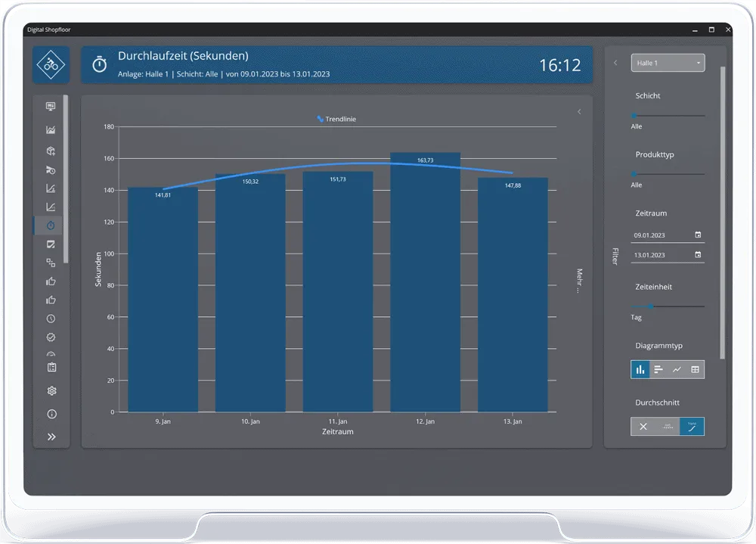Viewport: 756px width, 544px height.
Task: Open calendar for start date 09.01.2023
Action: [x=698, y=235]
